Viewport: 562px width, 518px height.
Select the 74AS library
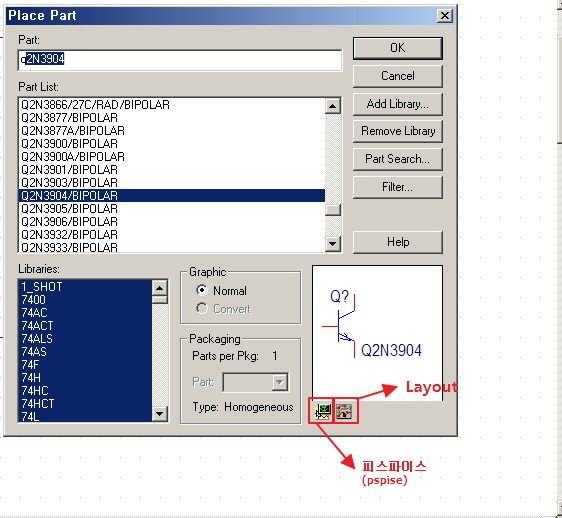click(x=85, y=352)
